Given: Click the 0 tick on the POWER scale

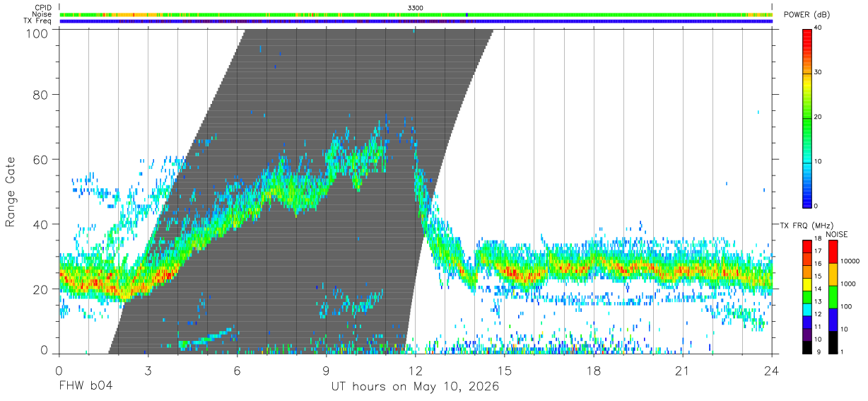Looking at the screenshot, I should (x=817, y=206).
